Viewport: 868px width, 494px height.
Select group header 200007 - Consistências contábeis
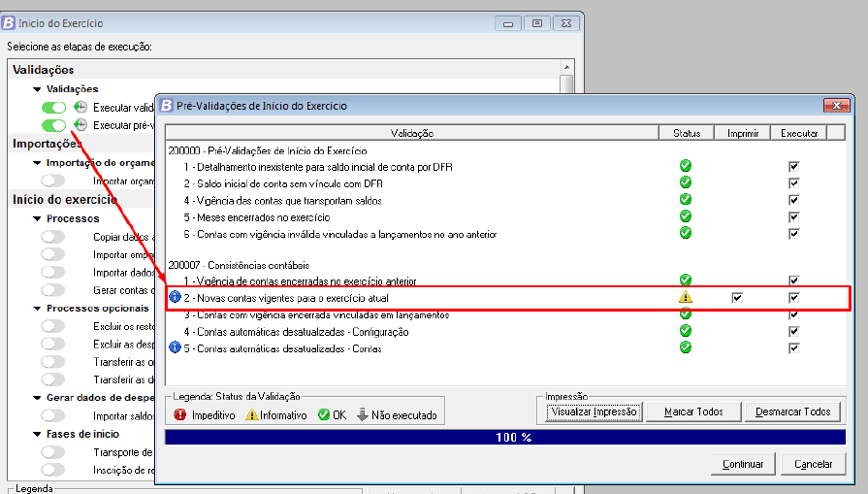tap(239, 265)
